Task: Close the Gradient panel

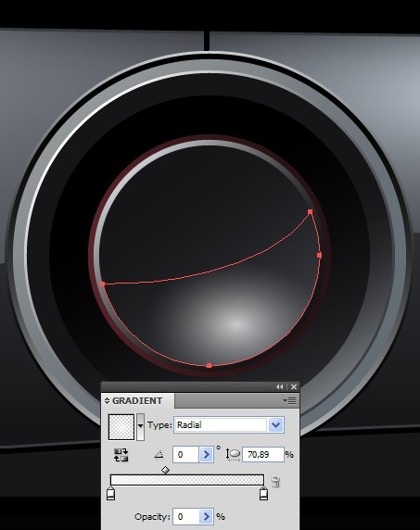Action: coord(294,386)
